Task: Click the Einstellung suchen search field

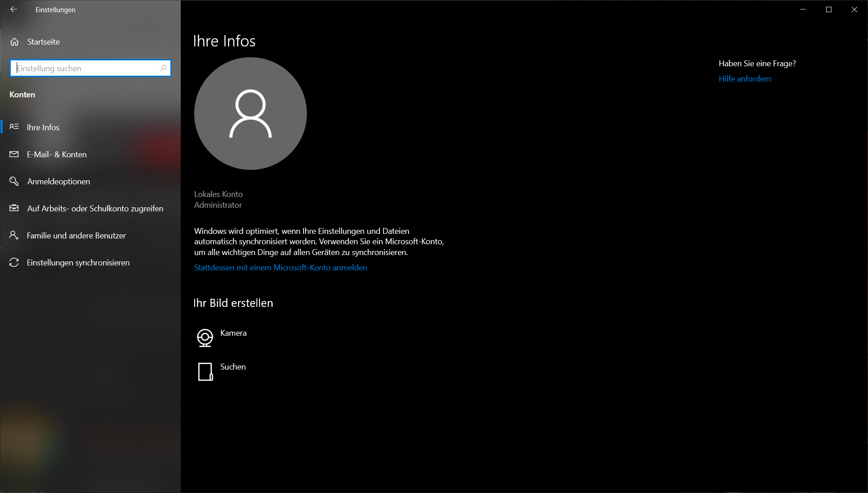Action: (86, 68)
